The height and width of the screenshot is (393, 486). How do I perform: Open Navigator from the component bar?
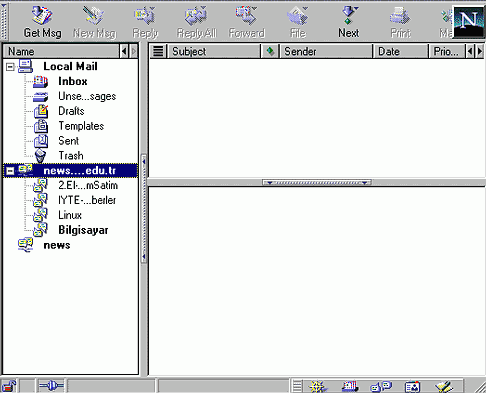coord(318,386)
